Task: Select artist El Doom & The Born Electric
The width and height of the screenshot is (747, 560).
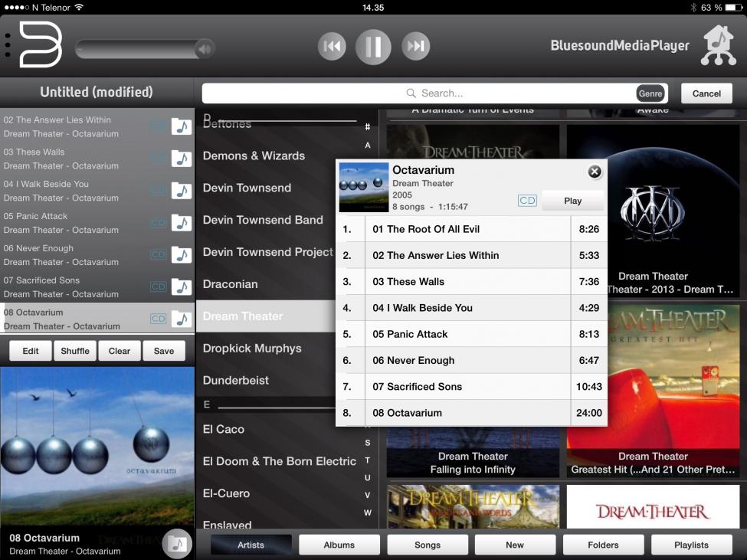Action: [279, 461]
